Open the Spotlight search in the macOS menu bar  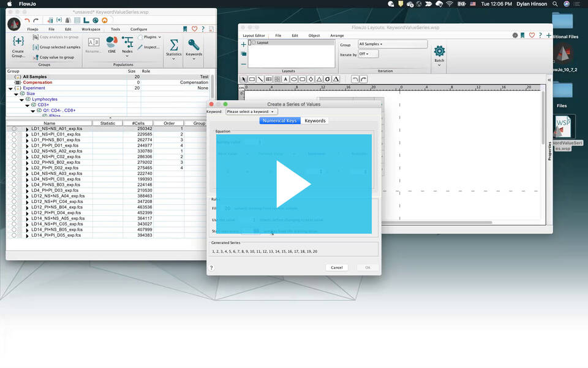(555, 4)
